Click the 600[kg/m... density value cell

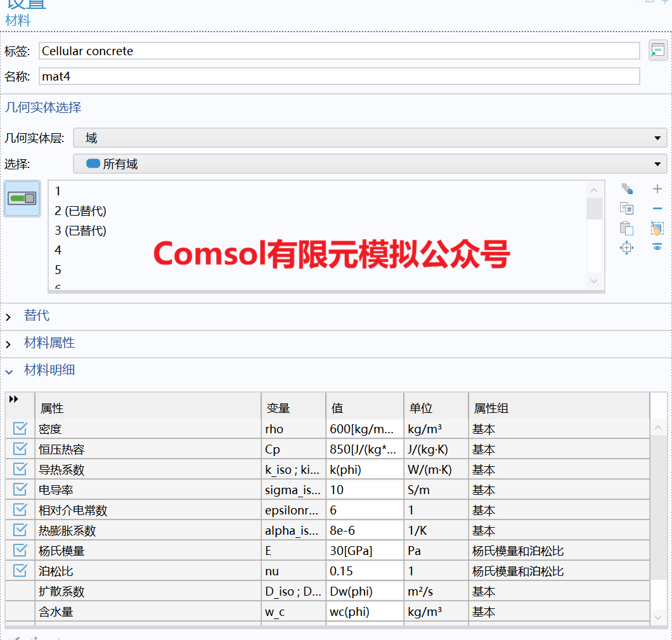[365, 429]
